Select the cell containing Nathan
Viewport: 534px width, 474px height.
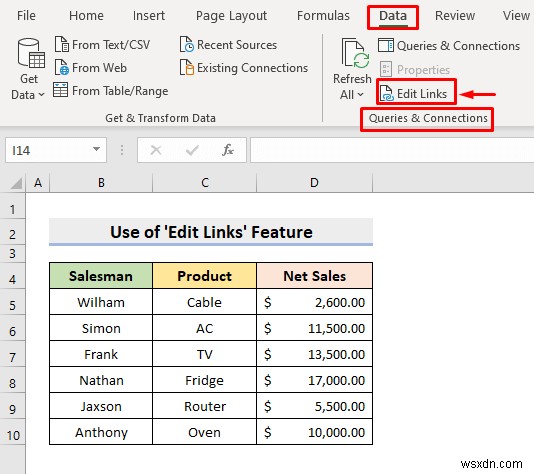tap(101, 380)
